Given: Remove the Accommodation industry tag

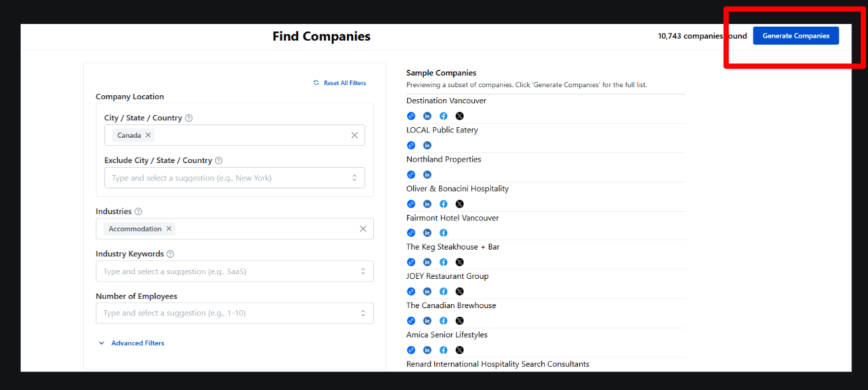Looking at the screenshot, I should (x=169, y=229).
